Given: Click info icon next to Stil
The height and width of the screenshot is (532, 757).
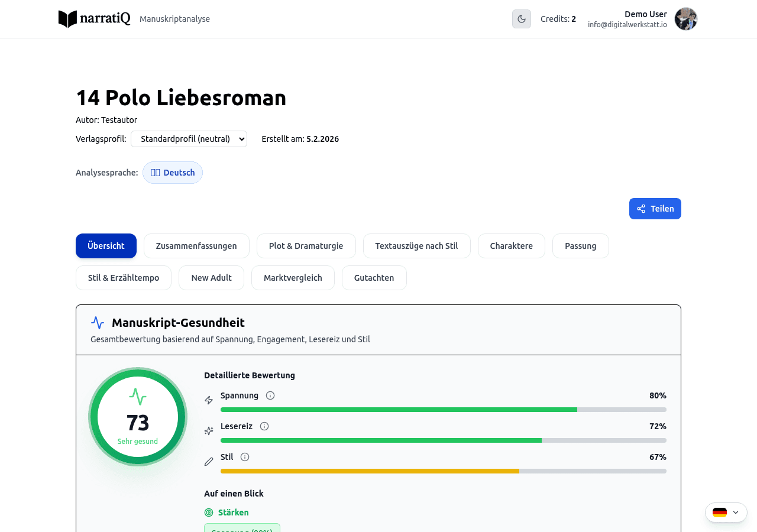Looking at the screenshot, I should [x=245, y=457].
